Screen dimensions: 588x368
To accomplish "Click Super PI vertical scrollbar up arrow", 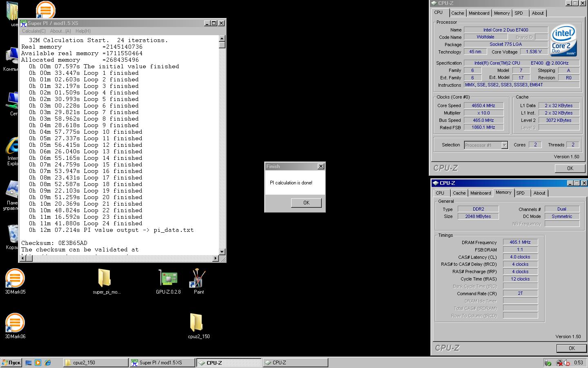I will 222,38.
